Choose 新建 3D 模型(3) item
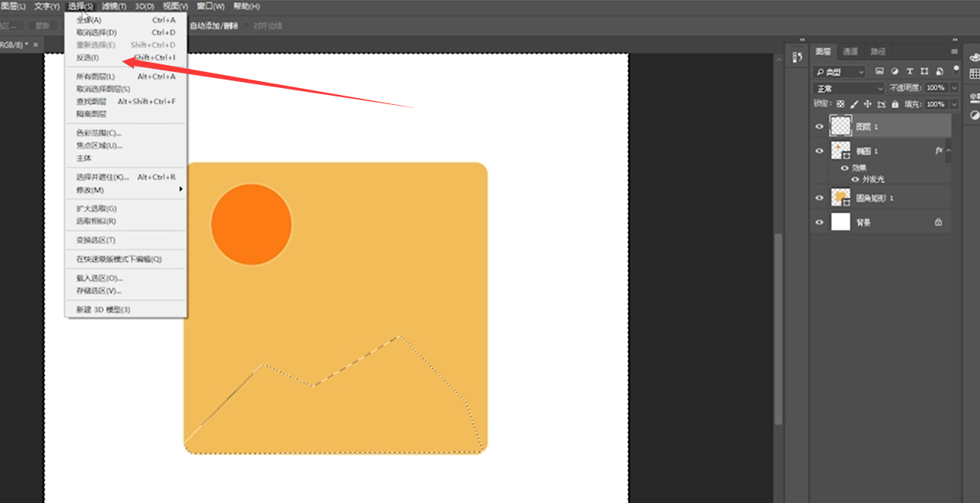This screenshot has width=980, height=503. tap(126, 309)
